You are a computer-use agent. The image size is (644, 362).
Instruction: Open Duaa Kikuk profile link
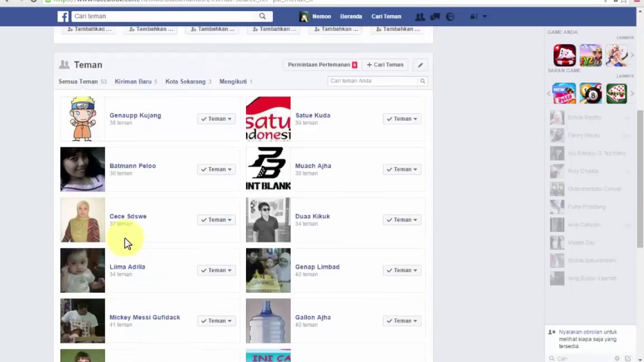312,217
